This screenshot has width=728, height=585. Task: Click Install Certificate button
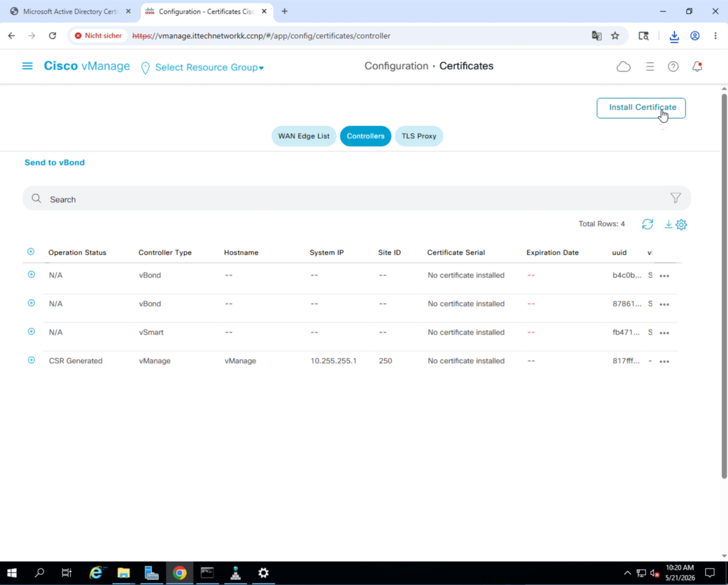[x=641, y=108]
